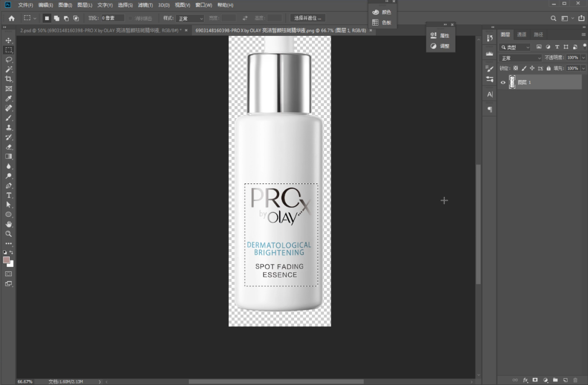The height and width of the screenshot is (385, 588).
Task: Toggle lock position
Action: [x=532, y=68]
